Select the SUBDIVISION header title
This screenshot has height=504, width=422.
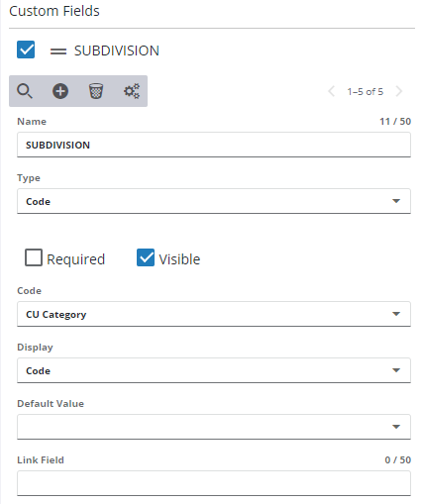pos(117,50)
